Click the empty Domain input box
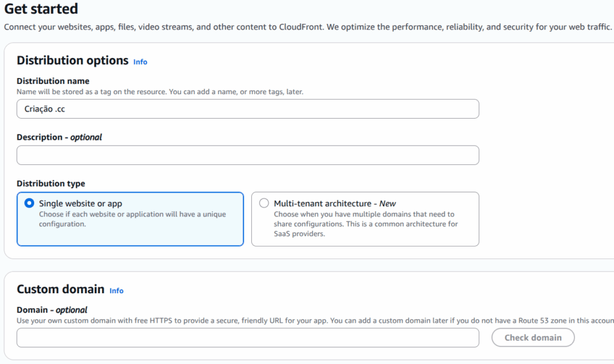Viewport: 614px width, 364px height. pos(247,338)
